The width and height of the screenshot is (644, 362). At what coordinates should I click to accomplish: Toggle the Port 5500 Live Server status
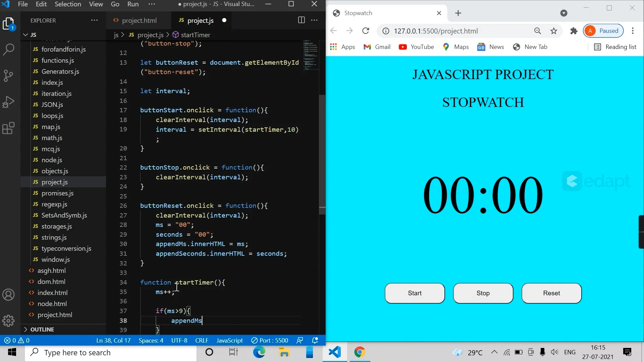pyautogui.click(x=270, y=341)
